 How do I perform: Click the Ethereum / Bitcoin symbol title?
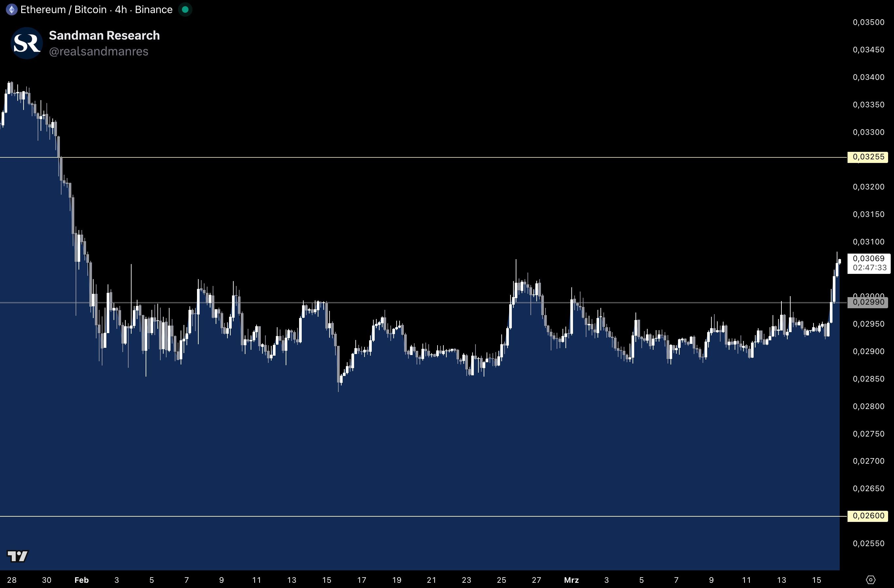(x=63, y=10)
